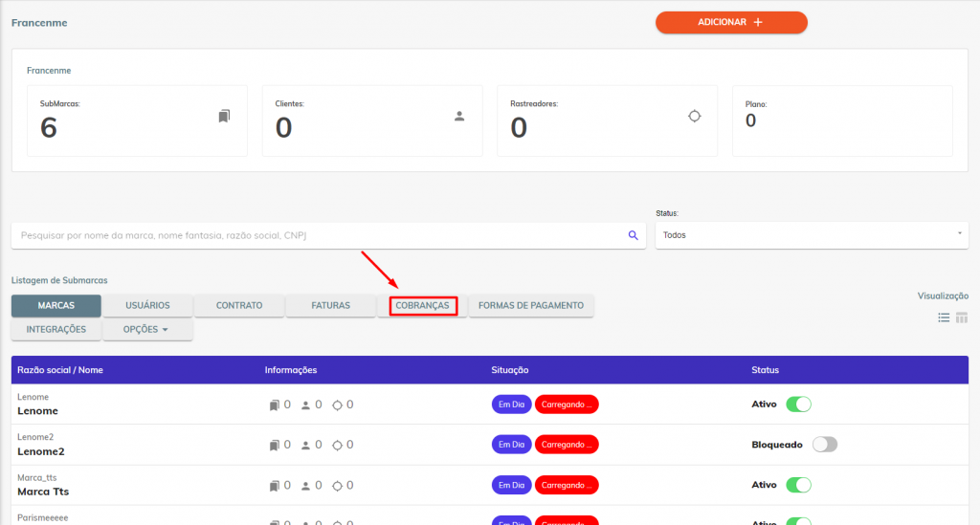Click the search magnifier icon
The image size is (980, 525).
pyautogui.click(x=634, y=235)
